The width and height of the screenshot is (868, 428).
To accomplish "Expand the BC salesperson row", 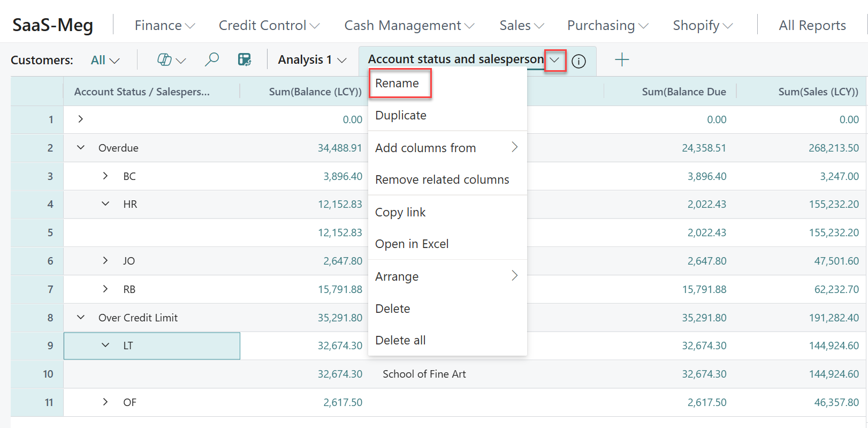I will [x=105, y=176].
